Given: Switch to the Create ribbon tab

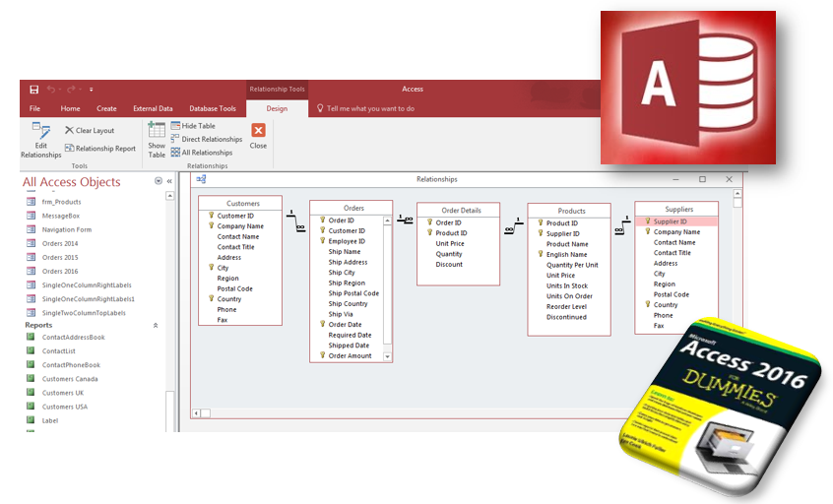Looking at the screenshot, I should [x=106, y=108].
